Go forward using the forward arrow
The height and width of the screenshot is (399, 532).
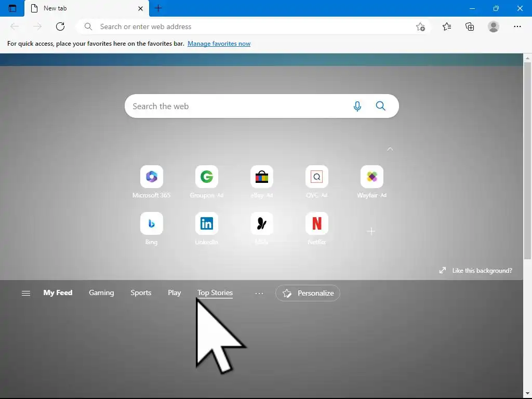(37, 26)
